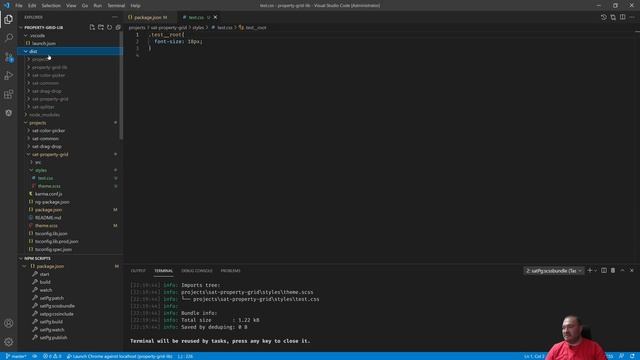Screen dimensions: 640x360
Task: Open test.css in styles folder
Action: (45, 178)
